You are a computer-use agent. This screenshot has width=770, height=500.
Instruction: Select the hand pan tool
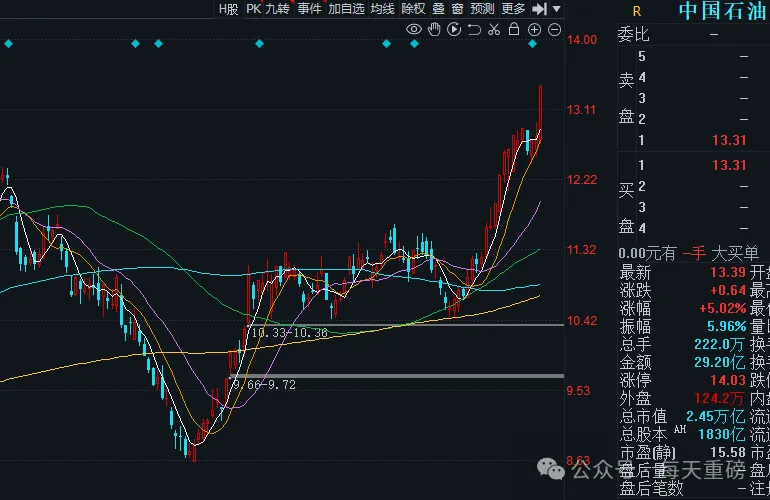tap(434, 29)
